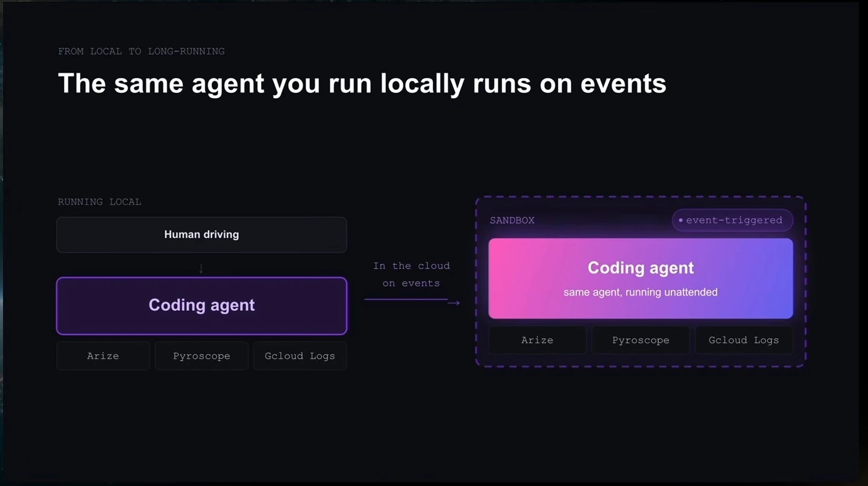Select the gradient Coding agent card in the Sandbox
This screenshot has height=486, width=868.
click(x=640, y=278)
